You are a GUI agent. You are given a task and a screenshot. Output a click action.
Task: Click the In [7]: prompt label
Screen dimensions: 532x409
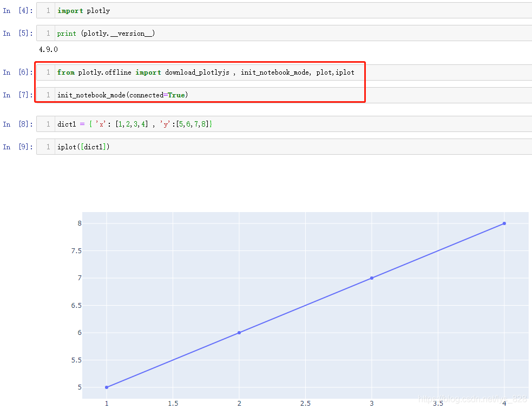[x=18, y=95]
